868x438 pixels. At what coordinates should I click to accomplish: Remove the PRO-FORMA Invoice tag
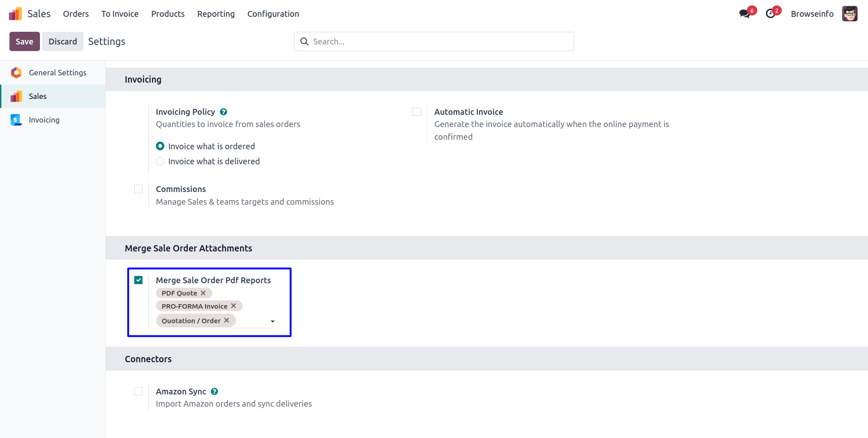(x=234, y=306)
